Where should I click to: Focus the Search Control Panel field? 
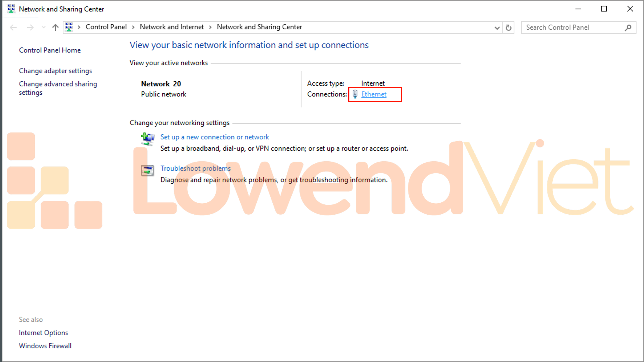pos(571,27)
